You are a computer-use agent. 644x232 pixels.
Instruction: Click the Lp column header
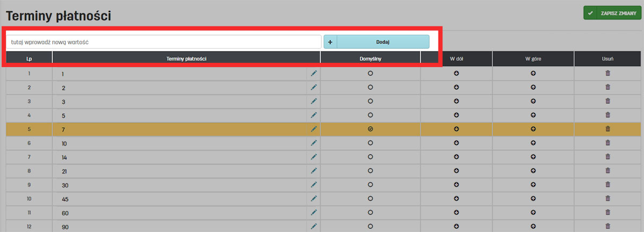[x=29, y=59]
